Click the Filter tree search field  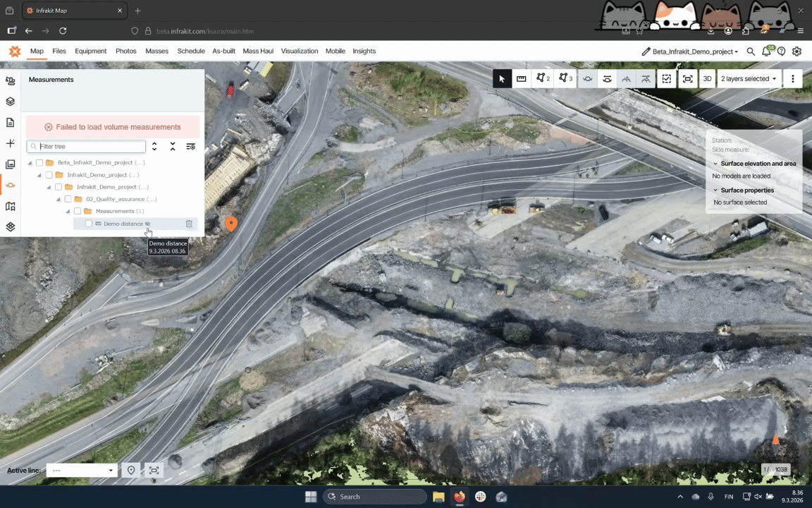pyautogui.click(x=90, y=147)
